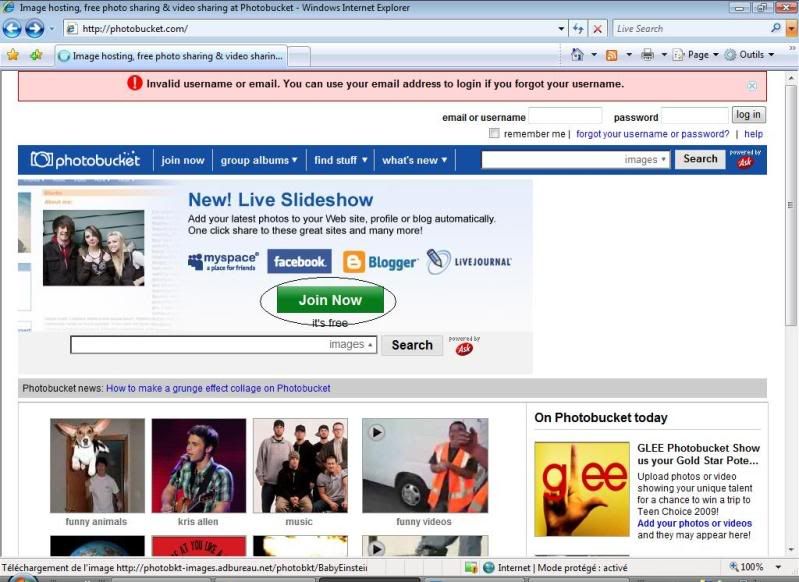The height and width of the screenshot is (582, 799).
Task: Go back with the browser Back arrow
Action: click(12, 29)
